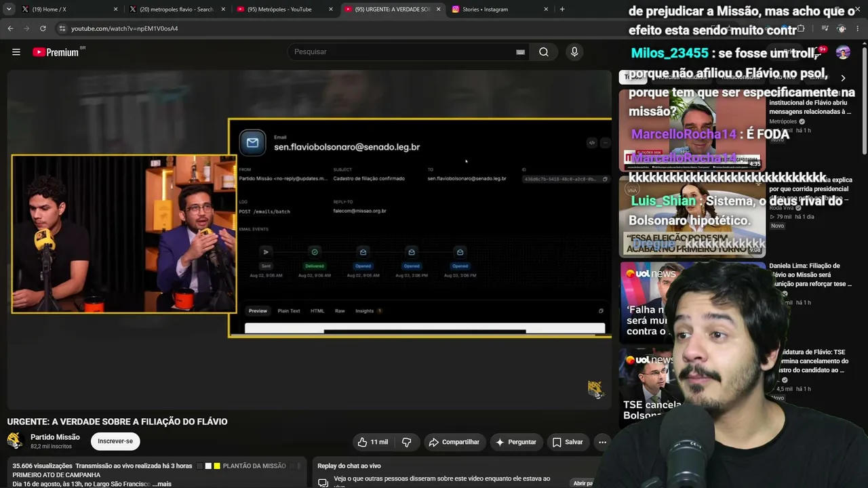
Task: Open the Roda Viva sidebar video thumbnail
Action: click(692, 216)
